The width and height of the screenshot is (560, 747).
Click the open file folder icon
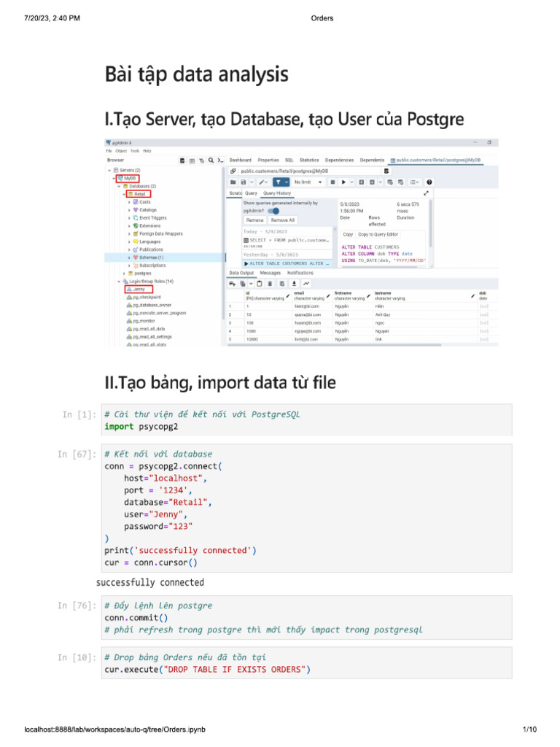click(x=233, y=182)
